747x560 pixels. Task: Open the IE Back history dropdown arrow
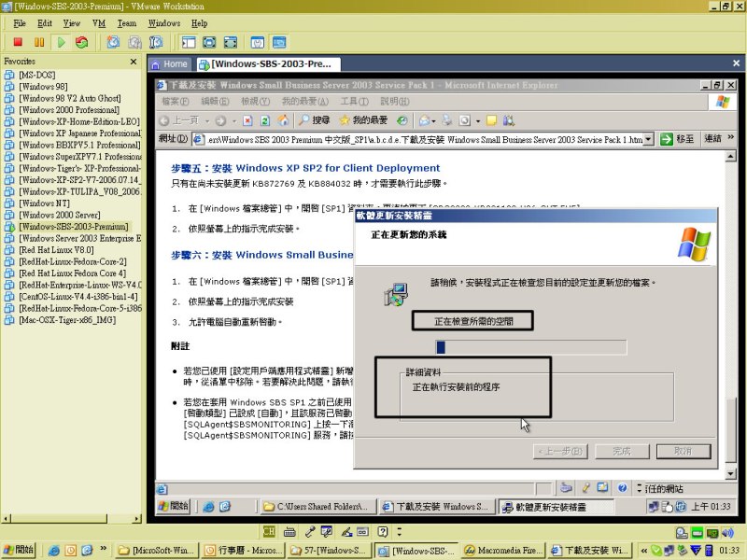[x=206, y=121]
